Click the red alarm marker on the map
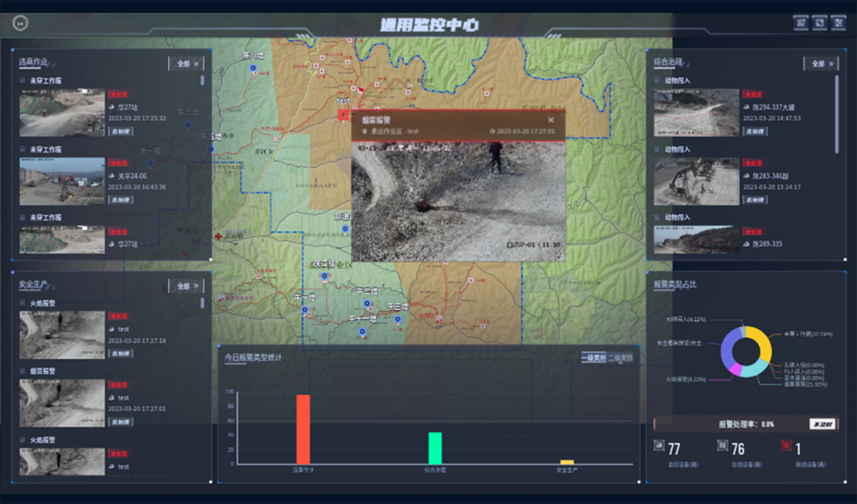The image size is (857, 504). pyautogui.click(x=344, y=115)
